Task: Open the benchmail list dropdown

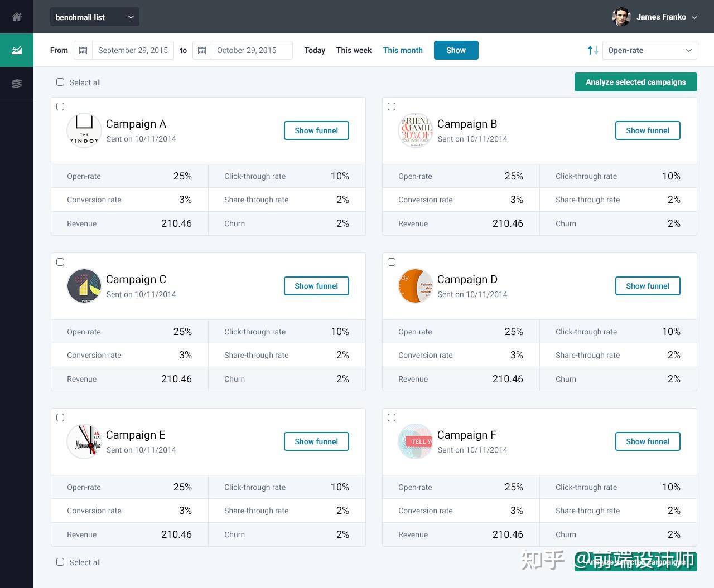Action: 95,17
